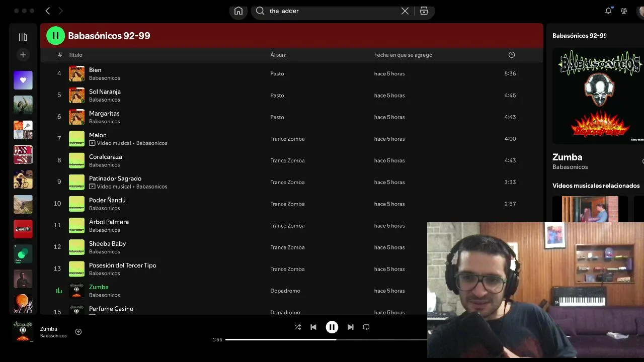Click Sol Naranja album cover thumbnail
Image resolution: width=644 pixels, height=362 pixels.
point(76,95)
